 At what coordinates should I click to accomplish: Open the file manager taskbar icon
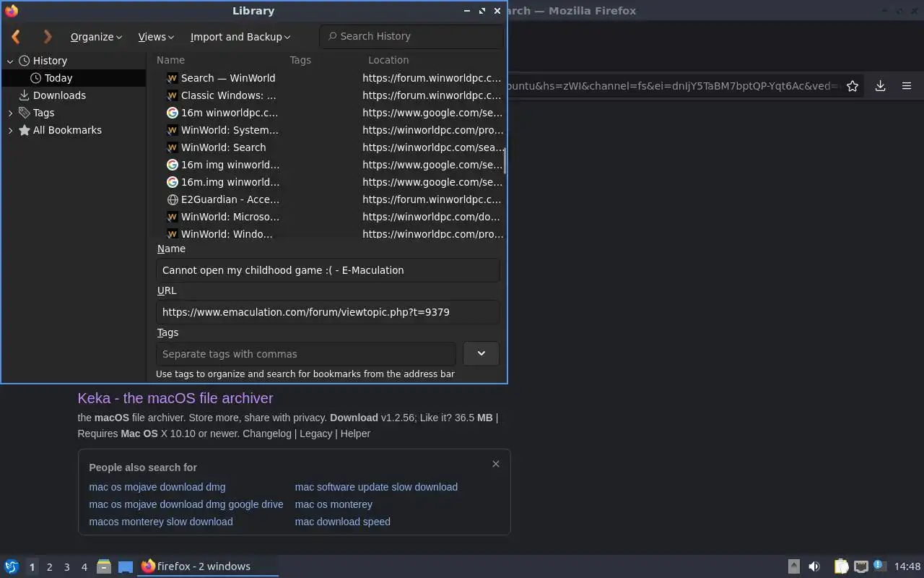104,566
